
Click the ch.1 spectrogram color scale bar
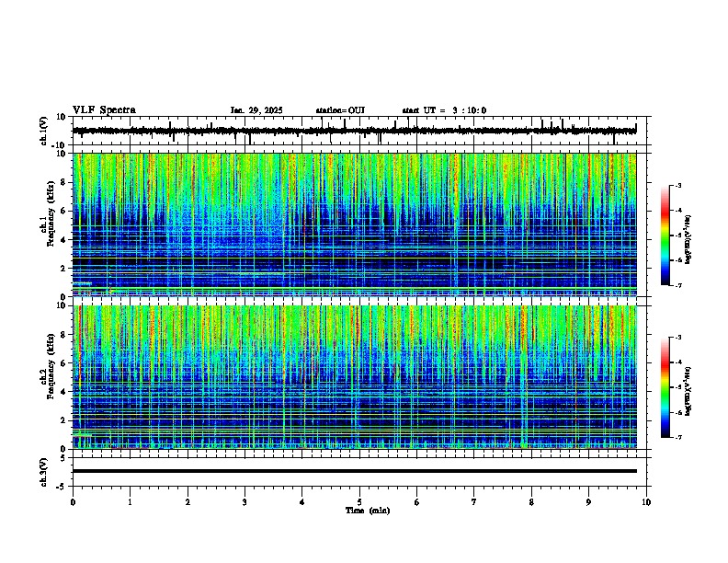(x=665, y=236)
